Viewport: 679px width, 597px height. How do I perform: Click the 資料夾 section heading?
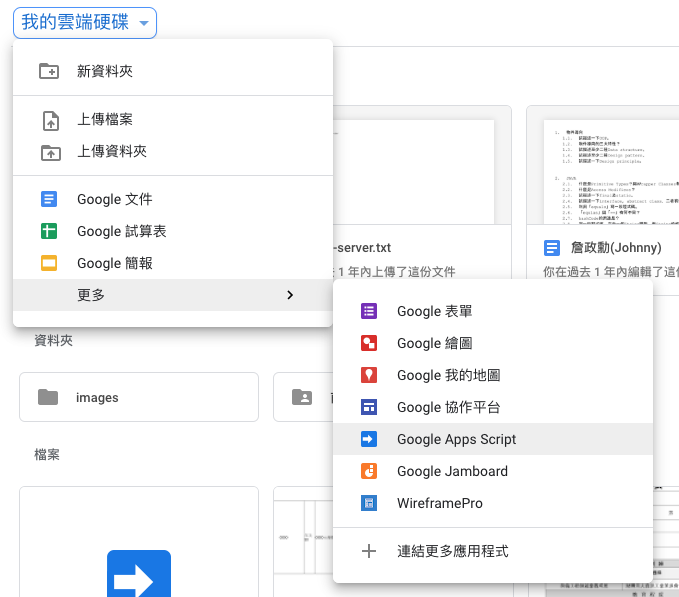(54, 341)
